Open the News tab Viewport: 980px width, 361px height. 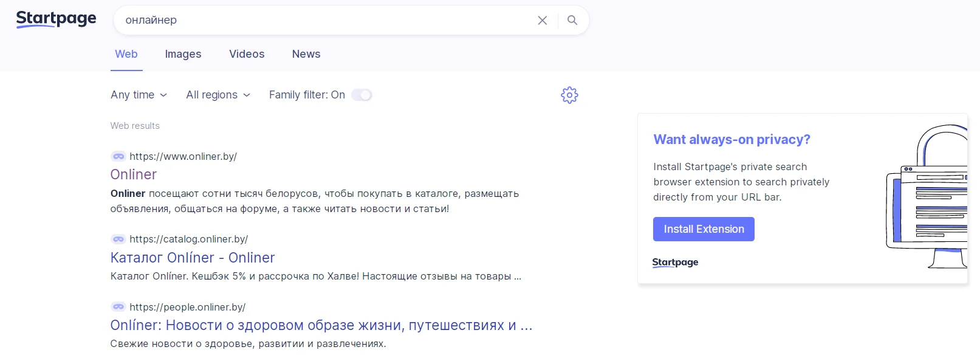[306, 54]
